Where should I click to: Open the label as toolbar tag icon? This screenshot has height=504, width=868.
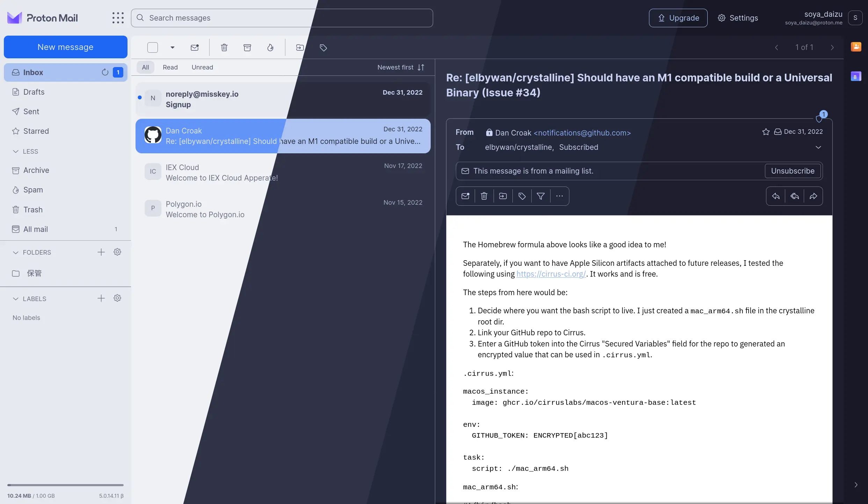pos(323,48)
